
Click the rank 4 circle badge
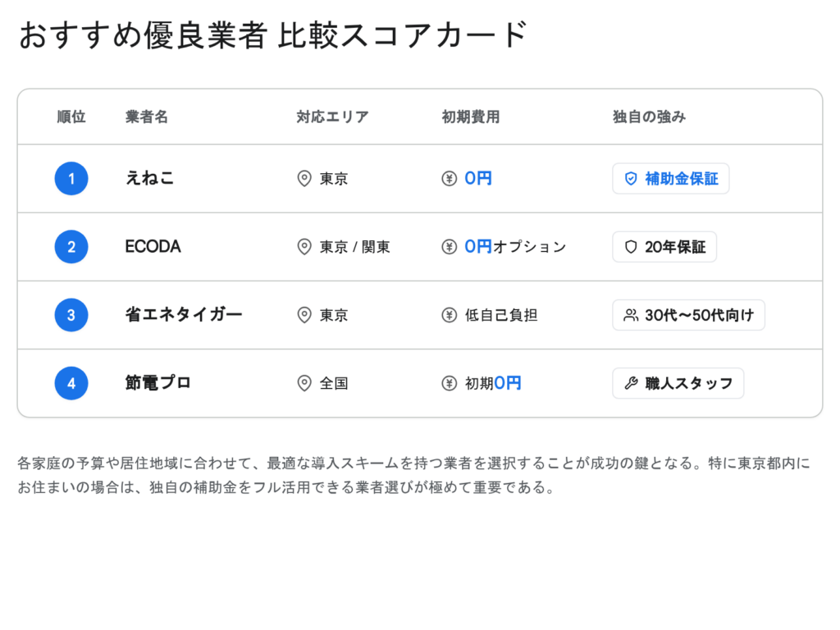point(71,383)
